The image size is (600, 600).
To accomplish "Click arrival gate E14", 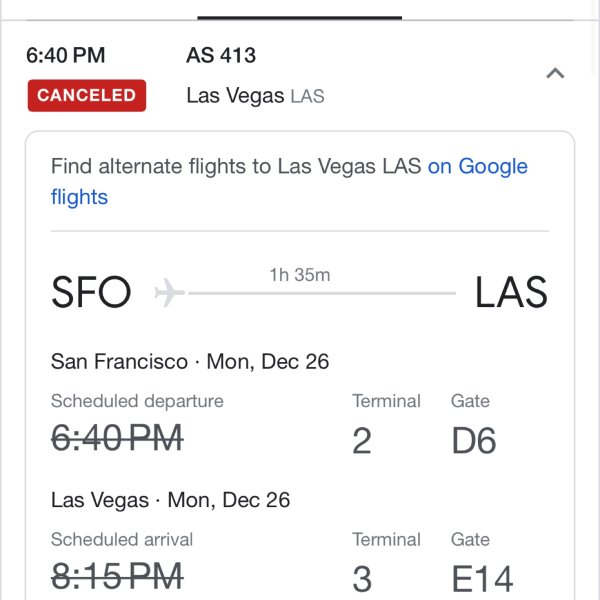I will [482, 579].
